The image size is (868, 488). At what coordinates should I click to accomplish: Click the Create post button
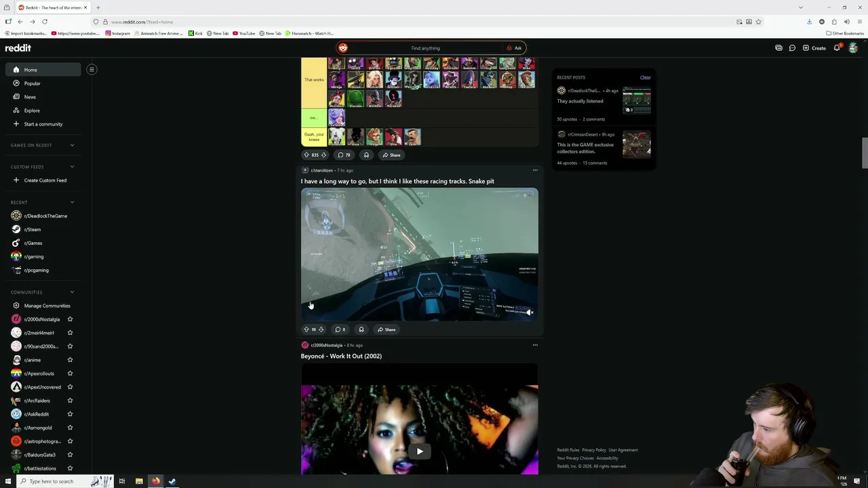814,48
